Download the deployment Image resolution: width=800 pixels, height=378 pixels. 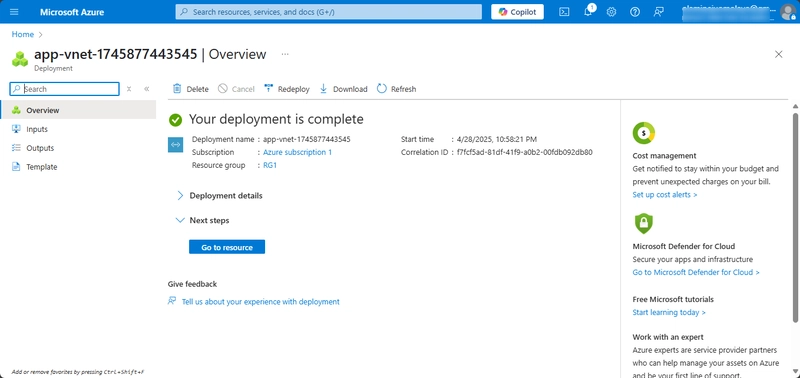343,89
